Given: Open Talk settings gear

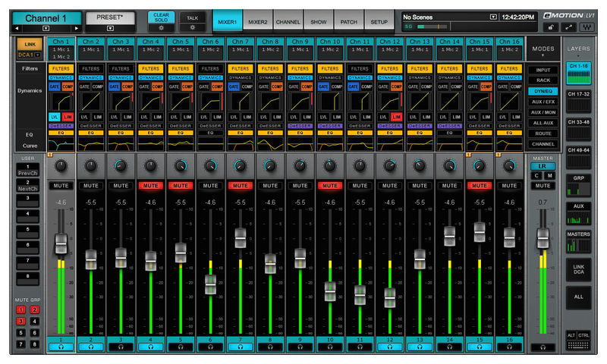Looking at the screenshot, I should click(193, 28).
